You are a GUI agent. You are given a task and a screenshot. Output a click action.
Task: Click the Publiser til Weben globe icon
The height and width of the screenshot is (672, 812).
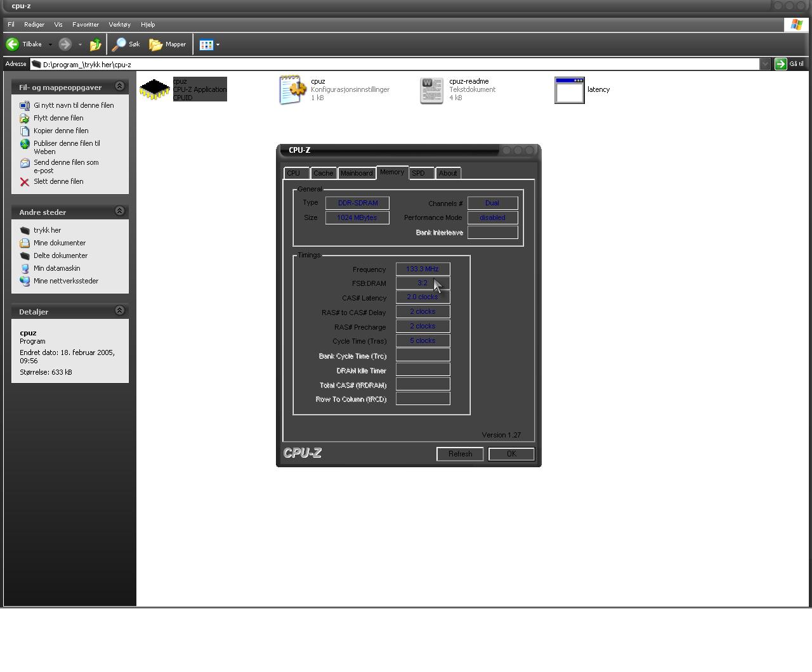(25, 144)
